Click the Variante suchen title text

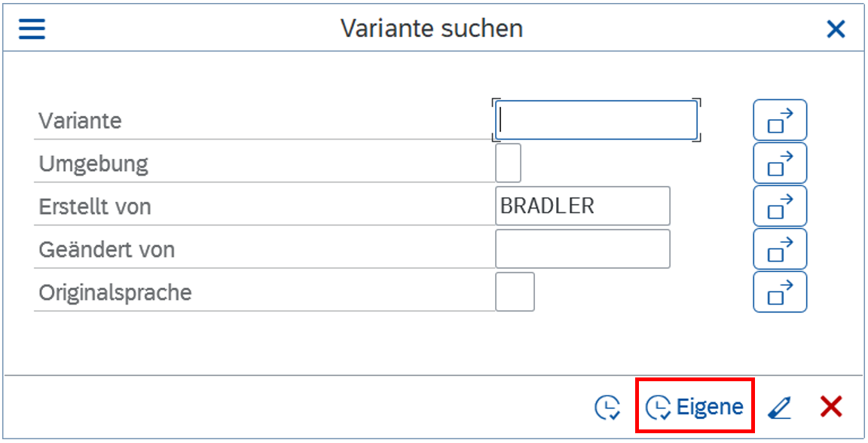click(x=432, y=29)
